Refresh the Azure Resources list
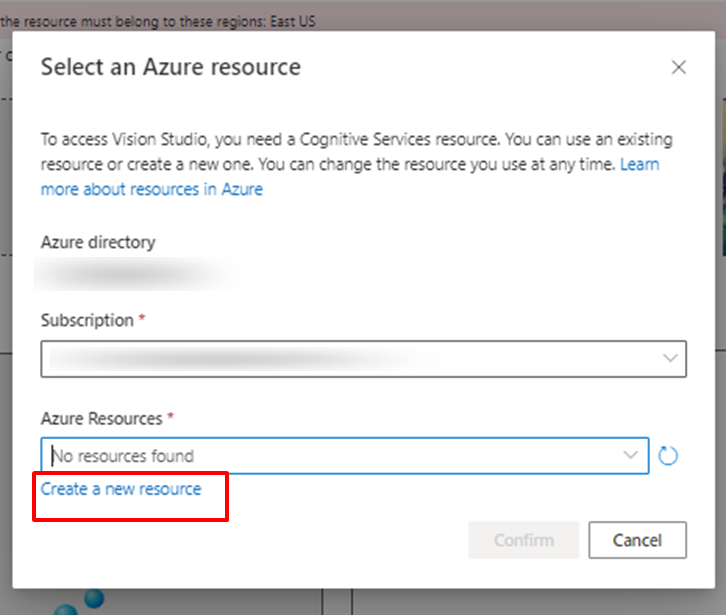The image size is (726, 615). click(668, 456)
